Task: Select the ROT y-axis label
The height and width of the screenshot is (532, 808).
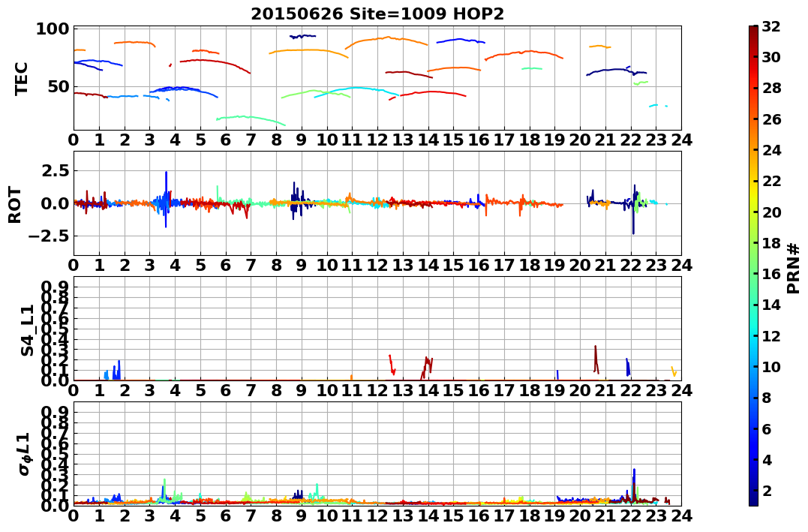Action: pyautogui.click(x=15, y=205)
